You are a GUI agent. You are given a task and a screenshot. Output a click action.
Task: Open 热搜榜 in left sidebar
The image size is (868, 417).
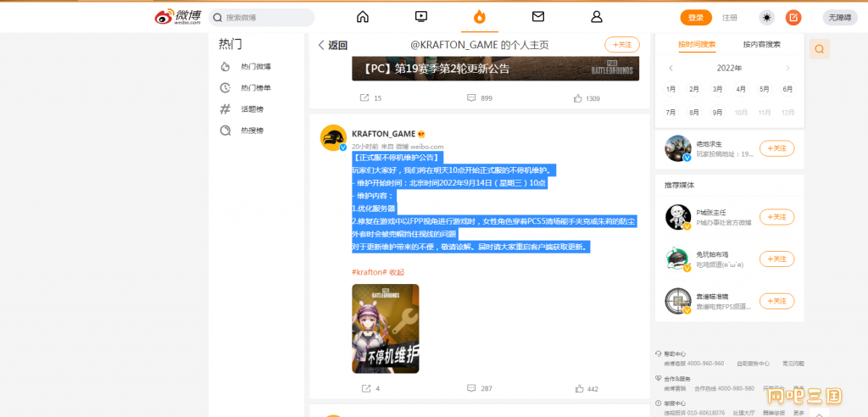(252, 131)
